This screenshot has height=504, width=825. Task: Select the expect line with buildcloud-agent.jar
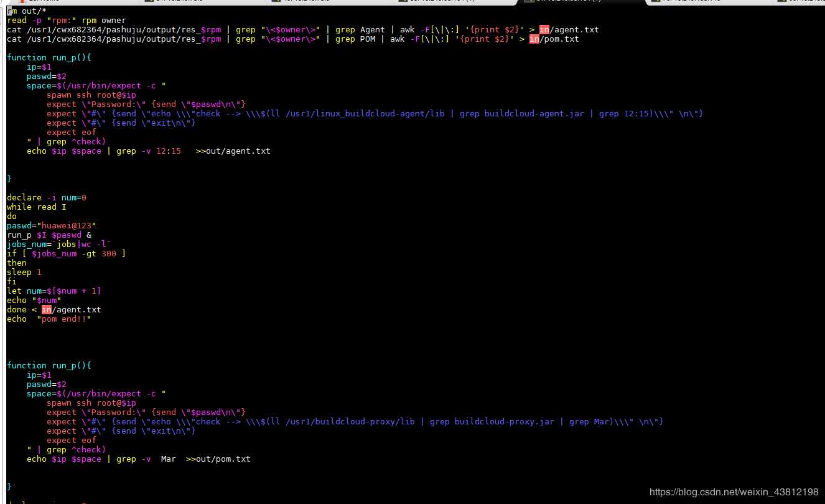pyautogui.click(x=375, y=113)
